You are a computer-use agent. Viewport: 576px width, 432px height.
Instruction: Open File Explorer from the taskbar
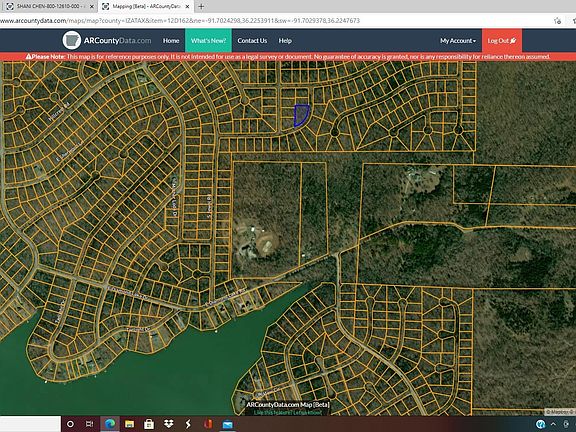click(129, 424)
